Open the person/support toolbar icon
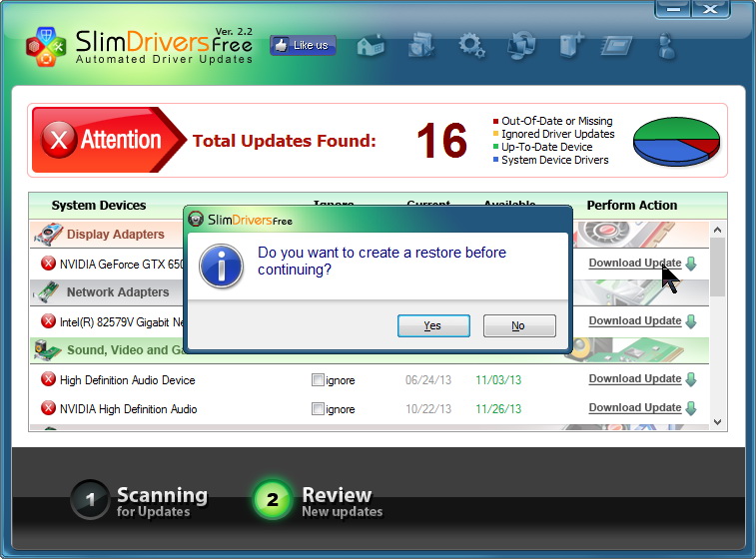 click(x=666, y=46)
